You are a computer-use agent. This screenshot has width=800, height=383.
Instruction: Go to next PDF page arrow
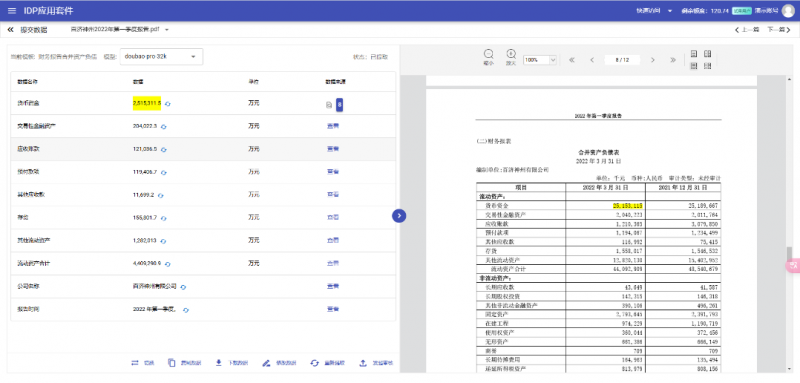653,60
